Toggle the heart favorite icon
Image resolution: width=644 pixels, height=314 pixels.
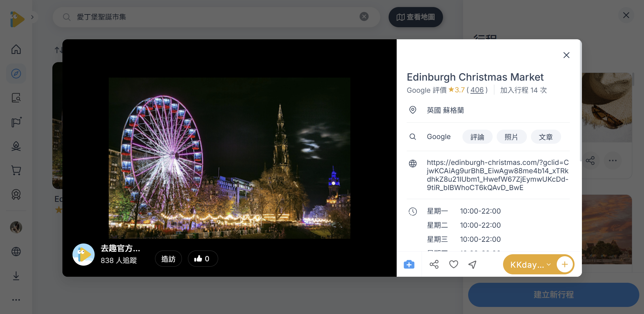pos(454,264)
